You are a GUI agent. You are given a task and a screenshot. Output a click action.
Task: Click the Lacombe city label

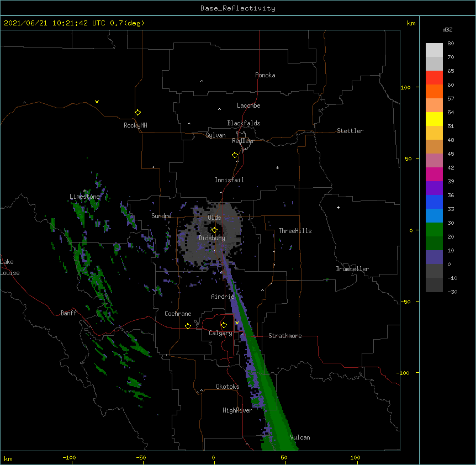click(248, 105)
